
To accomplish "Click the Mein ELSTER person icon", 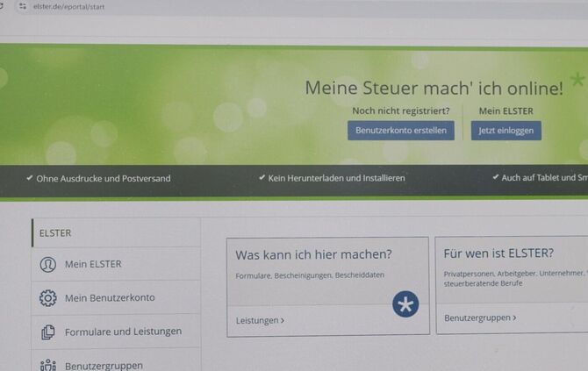I will (48, 265).
